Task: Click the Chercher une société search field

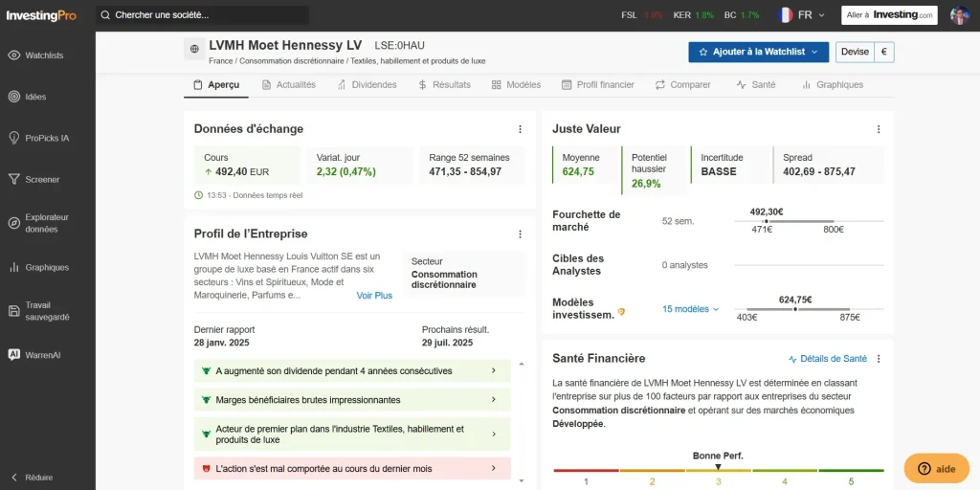Action: tap(203, 15)
